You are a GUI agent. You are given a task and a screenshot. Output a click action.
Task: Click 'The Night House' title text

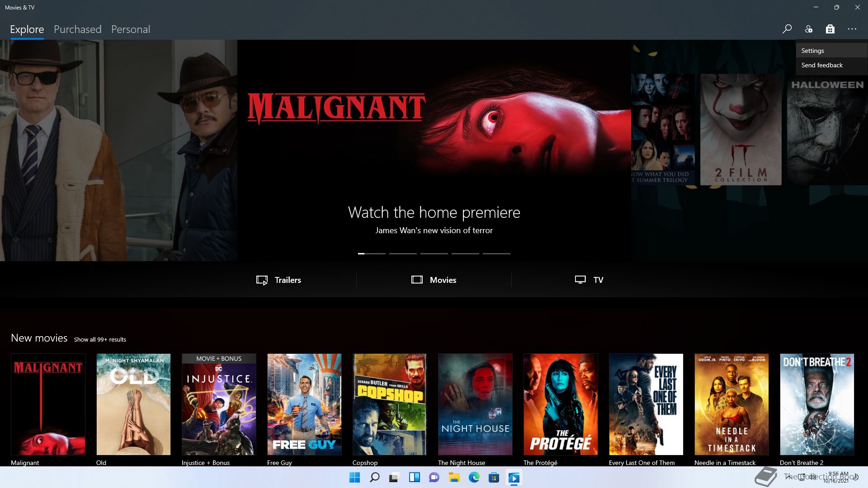(x=462, y=463)
